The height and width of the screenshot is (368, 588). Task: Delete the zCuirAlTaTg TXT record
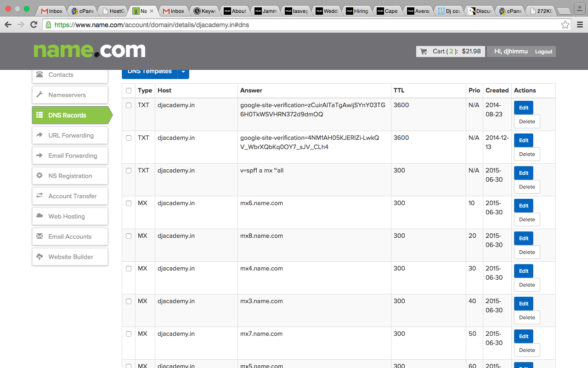(527, 121)
